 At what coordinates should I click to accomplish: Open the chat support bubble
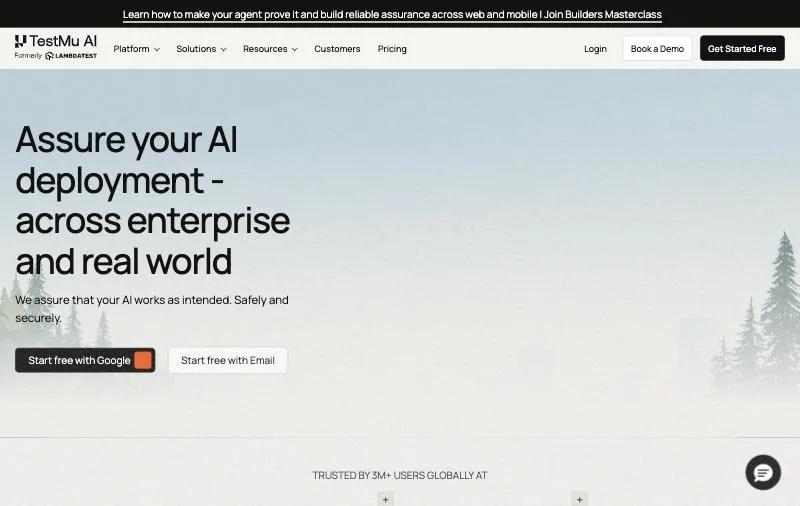click(763, 472)
